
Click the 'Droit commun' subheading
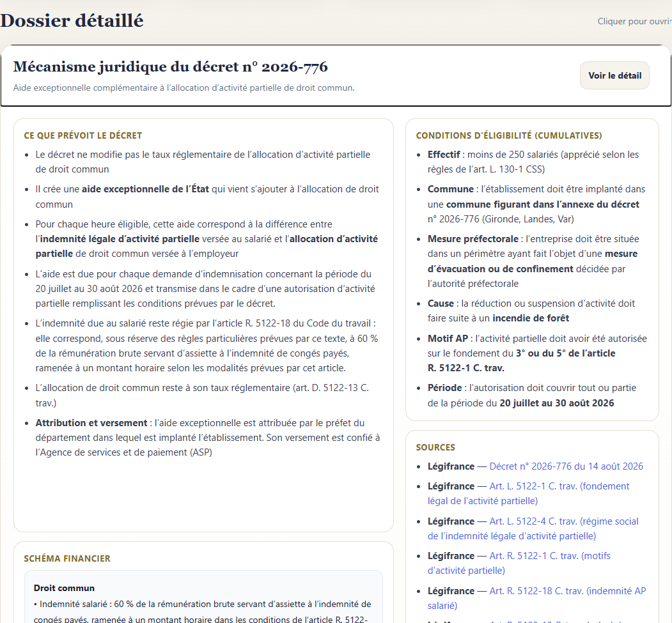point(65,588)
